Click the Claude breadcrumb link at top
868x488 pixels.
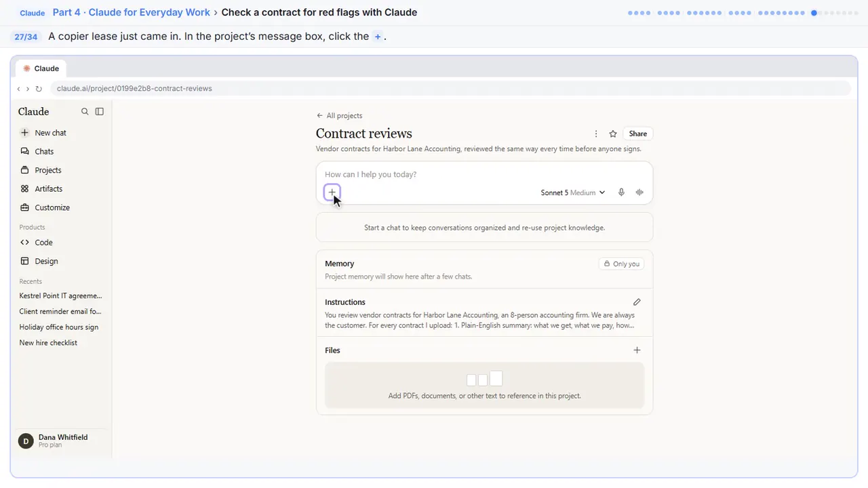click(33, 13)
